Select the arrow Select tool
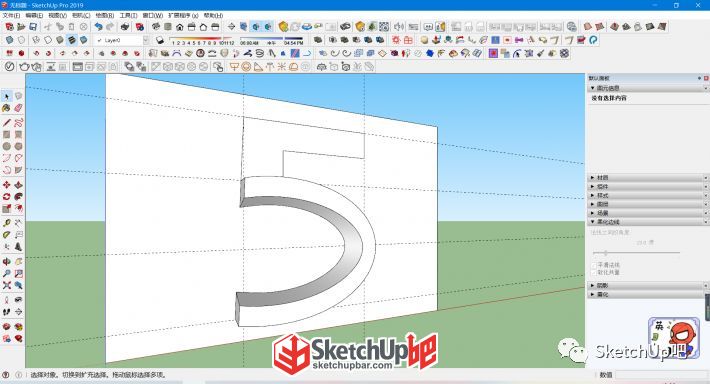Viewport: 710px width, 384px height. (6, 96)
